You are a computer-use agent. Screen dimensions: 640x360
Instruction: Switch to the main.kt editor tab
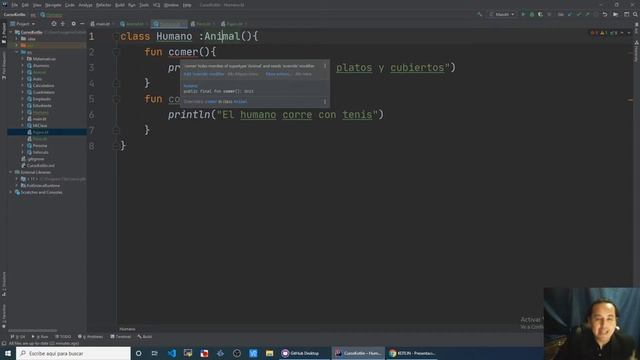100,24
